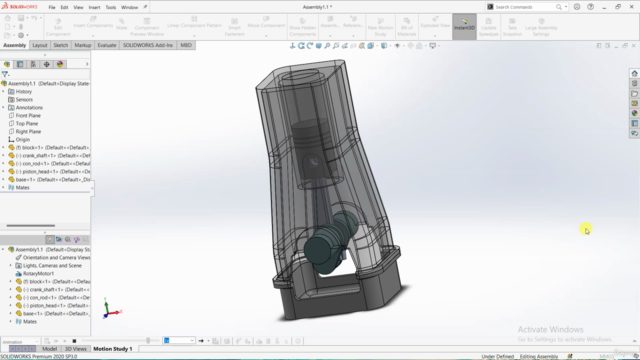Expand crank_shaft<1> in the upper feature tree
This screenshot has width=640, height=360.
[4, 156]
